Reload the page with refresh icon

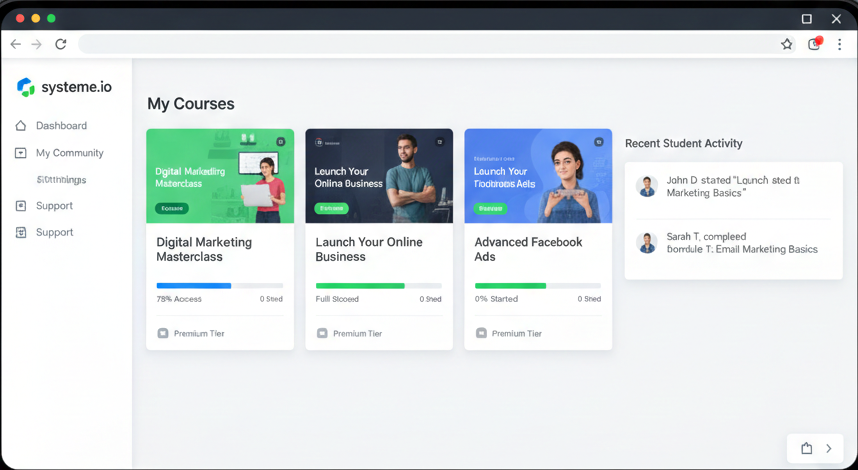point(61,44)
